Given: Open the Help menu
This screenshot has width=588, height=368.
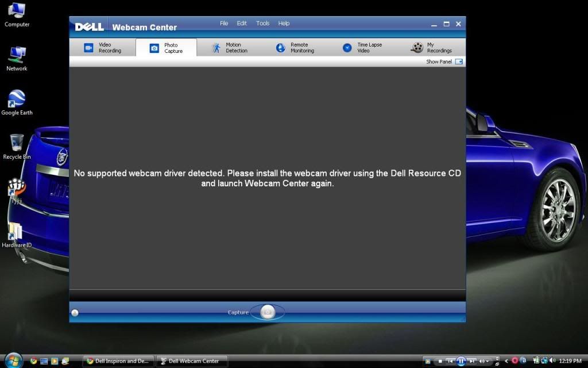Looking at the screenshot, I should tap(284, 23).
